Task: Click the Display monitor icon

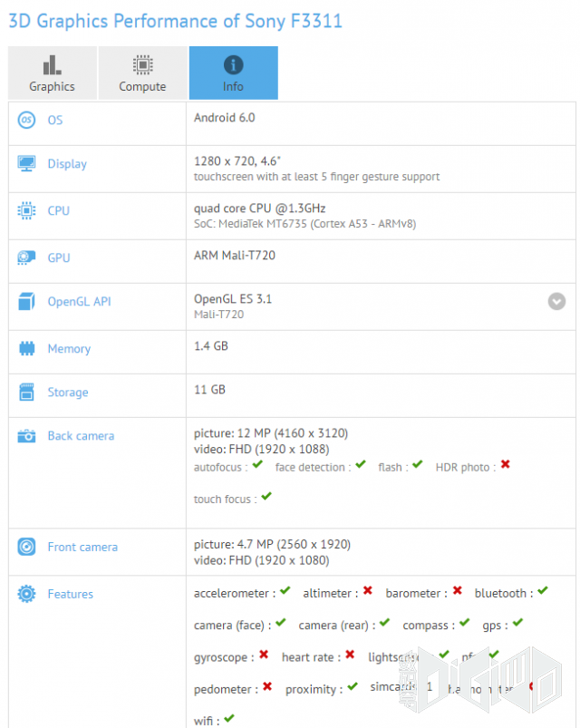Action: tap(26, 163)
